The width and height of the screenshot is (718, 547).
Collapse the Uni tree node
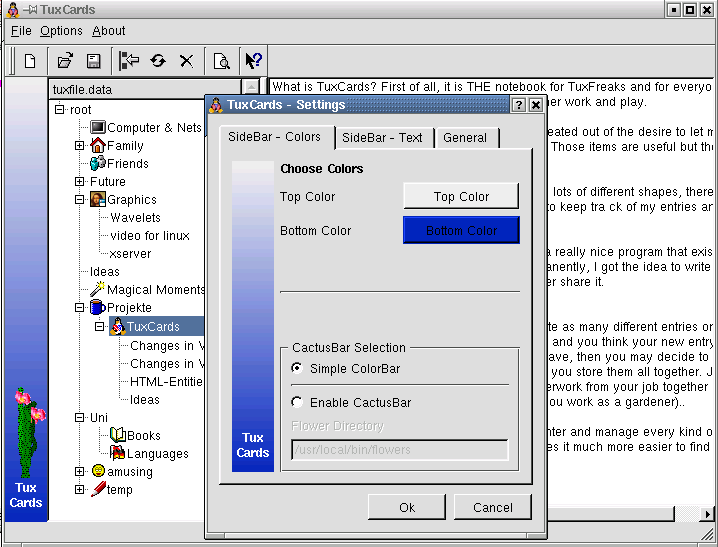79,417
